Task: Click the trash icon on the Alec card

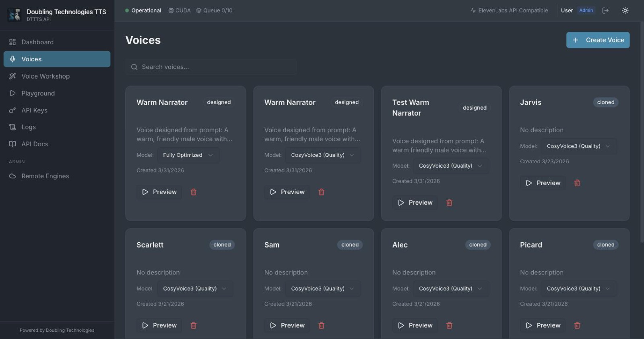Action: click(x=449, y=325)
